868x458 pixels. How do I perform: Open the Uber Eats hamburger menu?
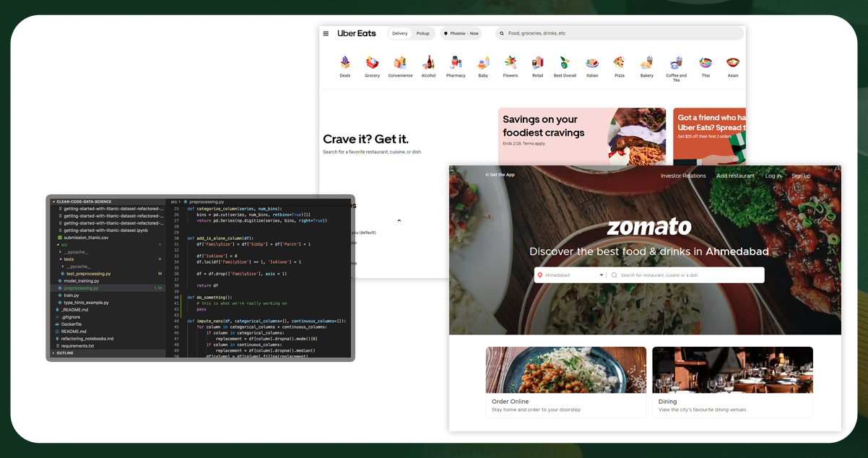coord(327,33)
